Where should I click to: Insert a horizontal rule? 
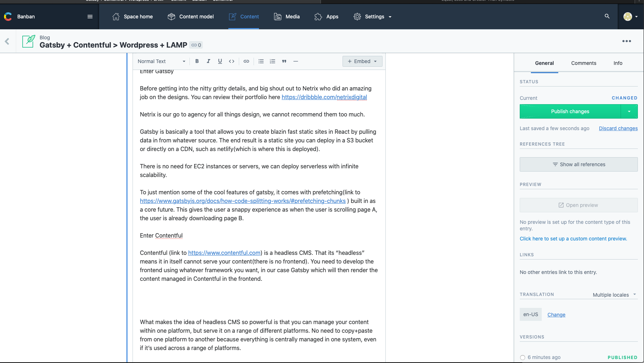[296, 61]
